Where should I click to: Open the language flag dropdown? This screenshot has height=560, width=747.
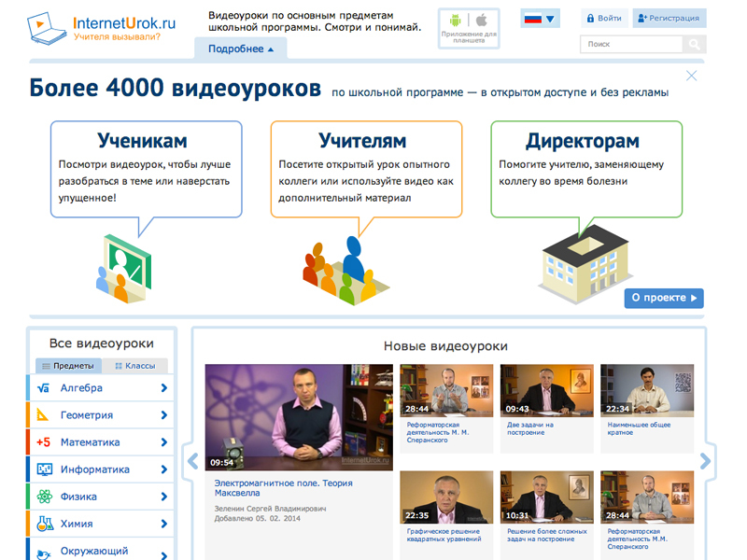click(x=540, y=19)
